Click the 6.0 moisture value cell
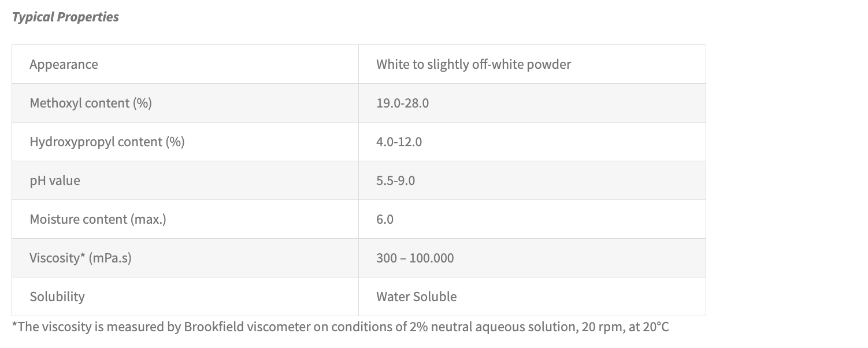The image size is (868, 348). click(x=385, y=219)
